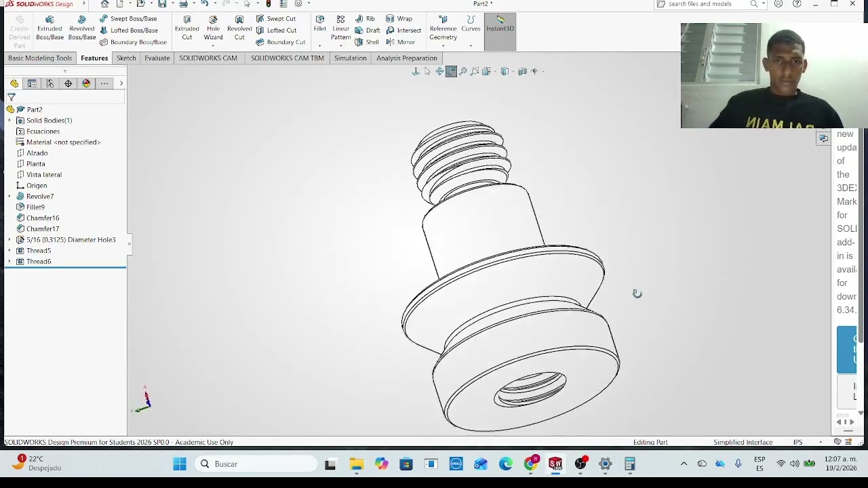Select the Rib tool
Viewport: 868px width, 488px height.
(x=364, y=19)
